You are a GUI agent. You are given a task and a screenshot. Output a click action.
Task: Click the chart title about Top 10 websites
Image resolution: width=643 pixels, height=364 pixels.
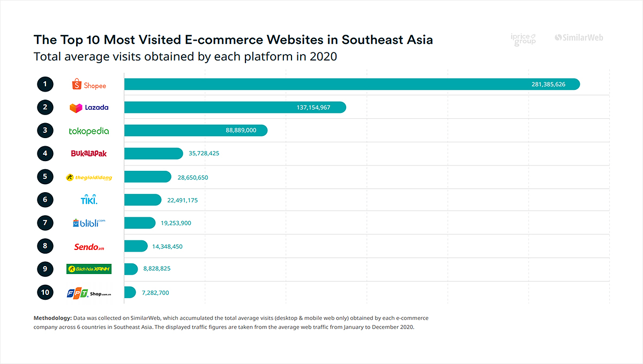(233, 40)
